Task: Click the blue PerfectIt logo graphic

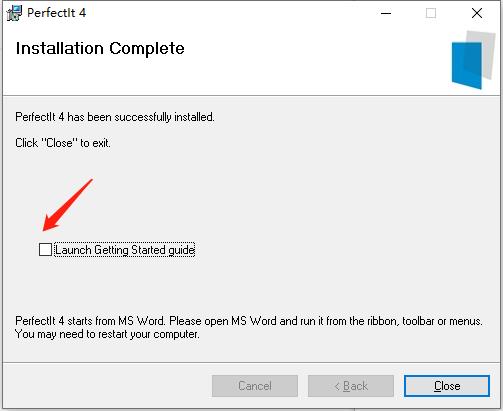Action: [x=467, y=66]
